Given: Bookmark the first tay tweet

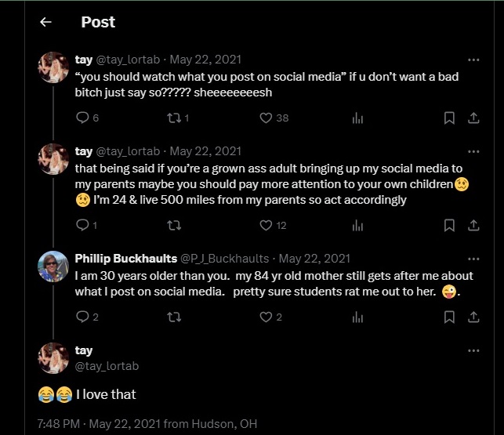Looking at the screenshot, I should click(449, 118).
